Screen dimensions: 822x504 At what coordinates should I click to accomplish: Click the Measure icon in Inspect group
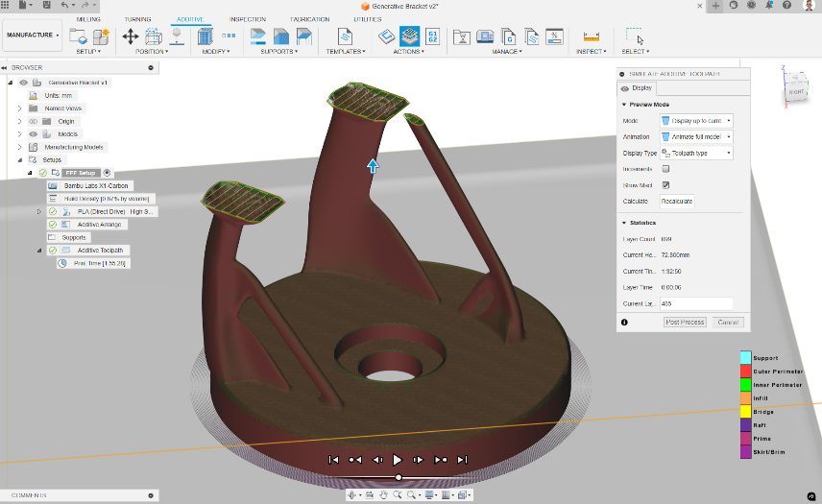(591, 36)
